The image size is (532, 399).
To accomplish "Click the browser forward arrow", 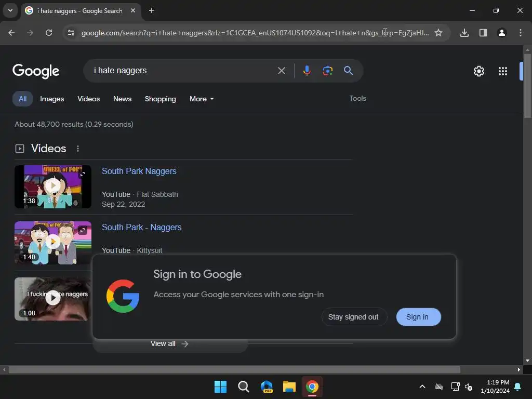I will [x=30, y=33].
